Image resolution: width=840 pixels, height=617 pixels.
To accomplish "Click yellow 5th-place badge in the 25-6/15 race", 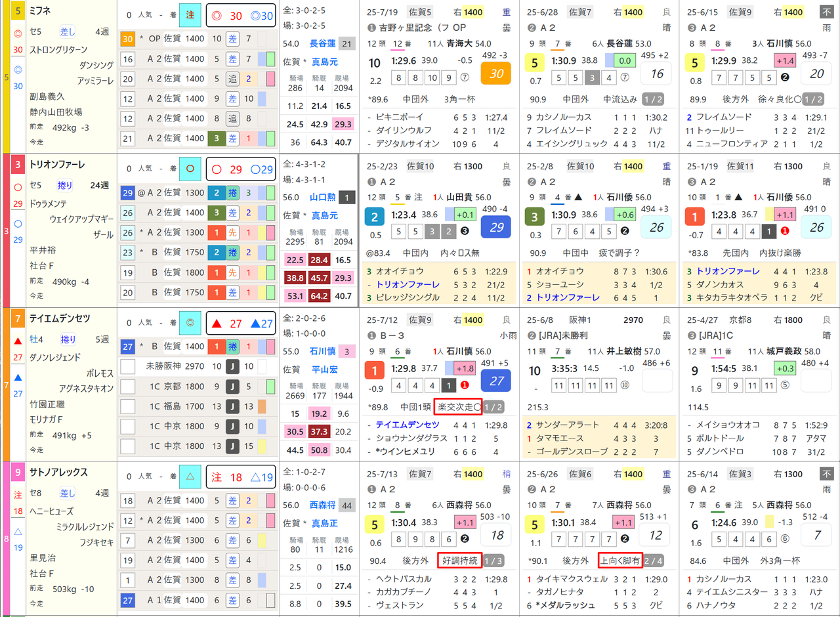I will (x=696, y=64).
